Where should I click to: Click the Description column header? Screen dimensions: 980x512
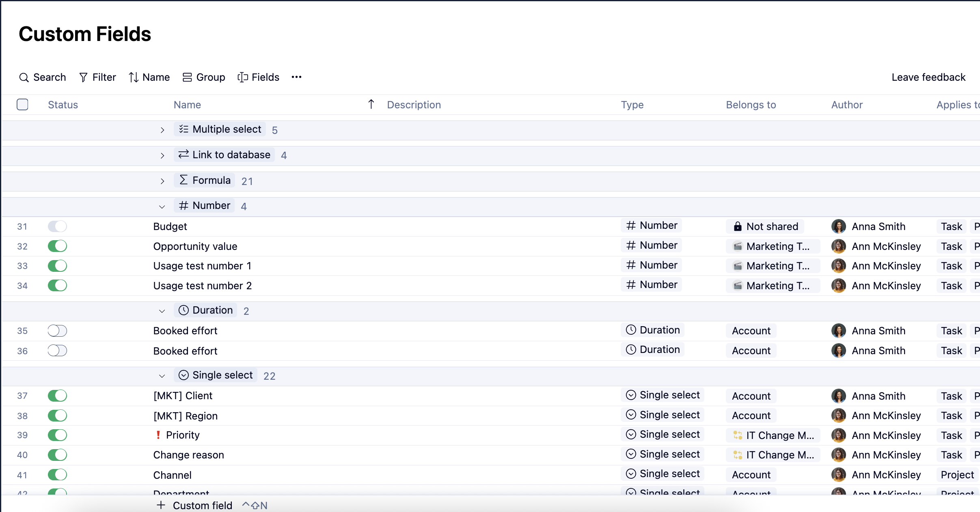point(414,105)
